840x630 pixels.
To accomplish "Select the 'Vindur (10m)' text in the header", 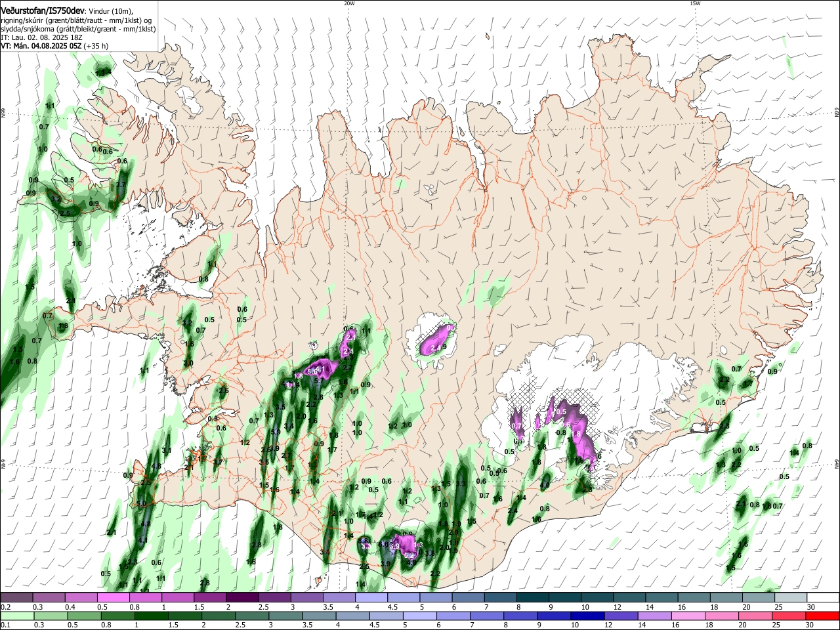I will pyautogui.click(x=111, y=10).
